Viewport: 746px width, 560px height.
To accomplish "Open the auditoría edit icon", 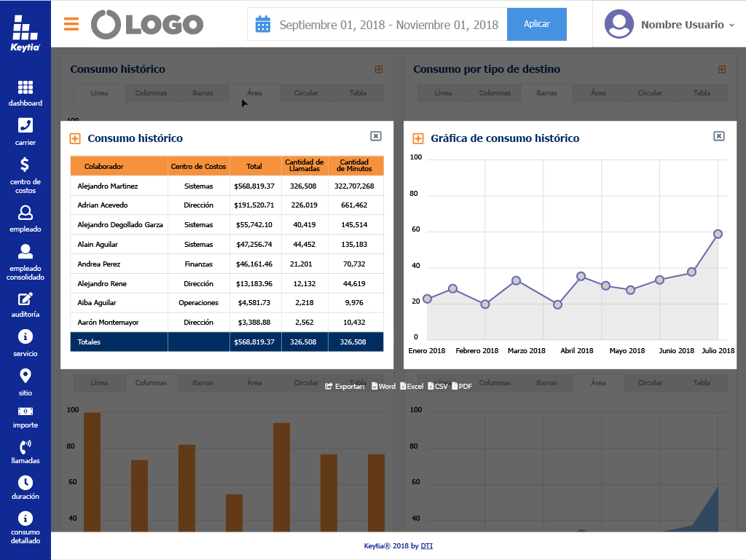I will tap(25, 299).
